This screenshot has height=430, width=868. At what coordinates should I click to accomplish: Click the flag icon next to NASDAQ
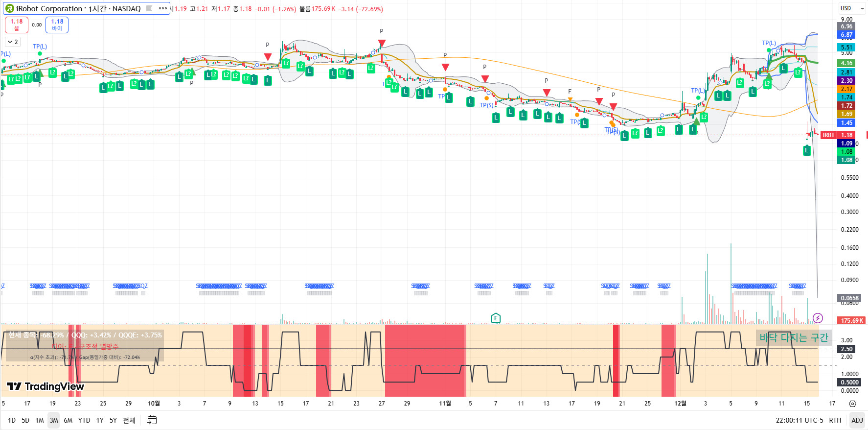(149, 8)
